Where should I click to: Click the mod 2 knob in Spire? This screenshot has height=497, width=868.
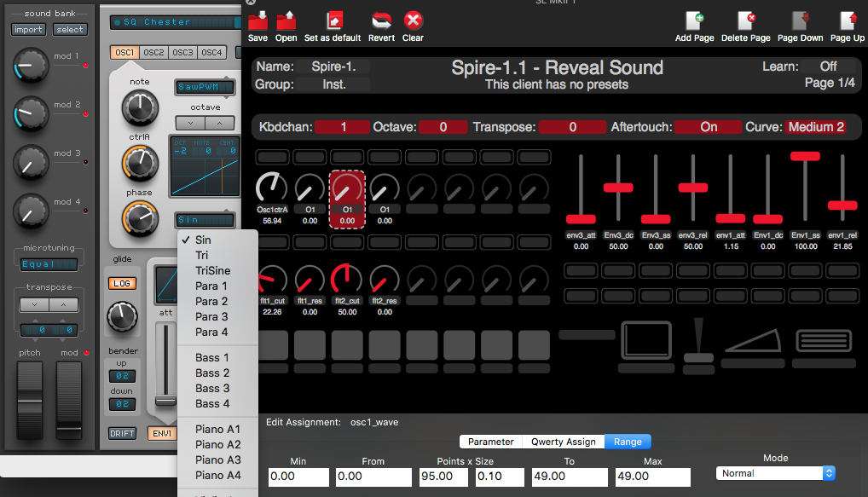(31, 114)
